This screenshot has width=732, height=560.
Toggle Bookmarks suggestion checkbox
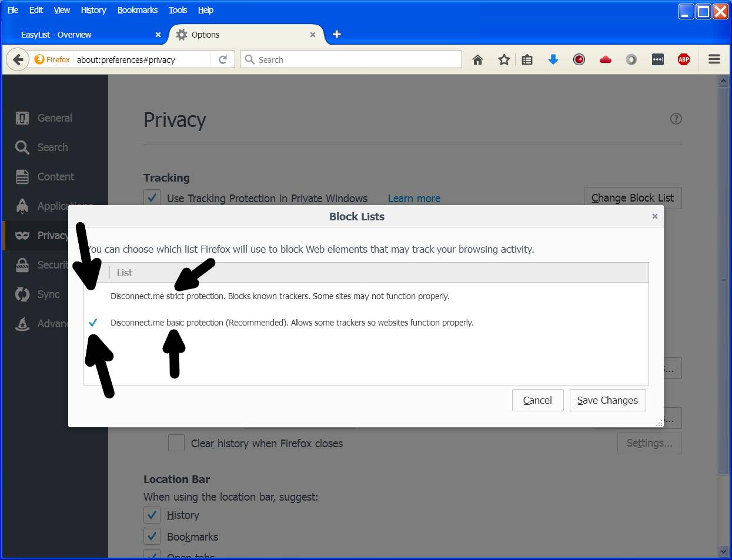click(x=152, y=536)
